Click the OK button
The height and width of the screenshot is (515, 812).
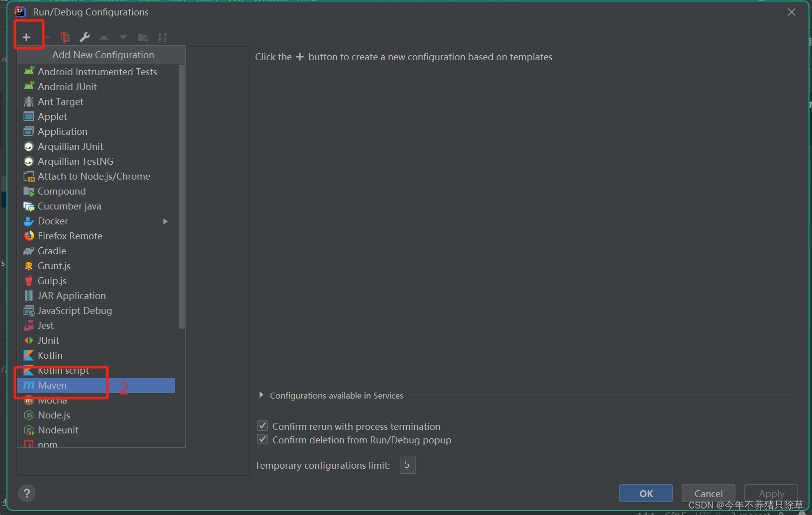(646, 493)
